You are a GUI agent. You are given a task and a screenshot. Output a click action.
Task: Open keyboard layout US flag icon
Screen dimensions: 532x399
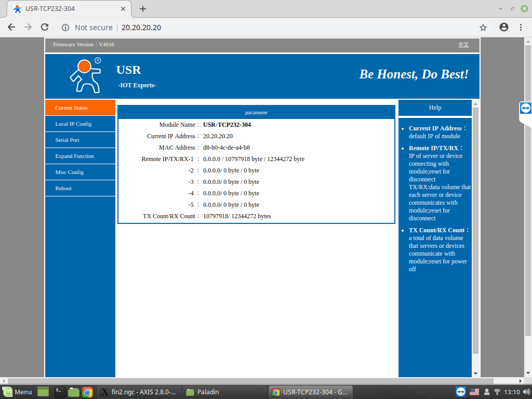pyautogui.click(x=474, y=392)
